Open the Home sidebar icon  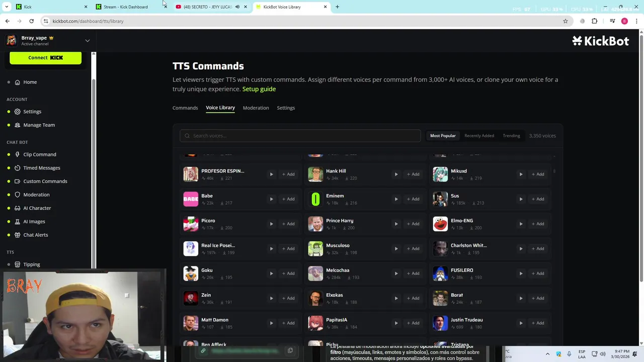click(18, 82)
